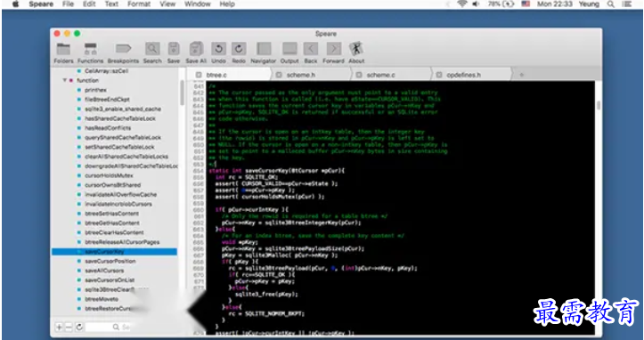This screenshot has height=340, width=644.
Task: Open the View menu
Action: click(167, 4)
